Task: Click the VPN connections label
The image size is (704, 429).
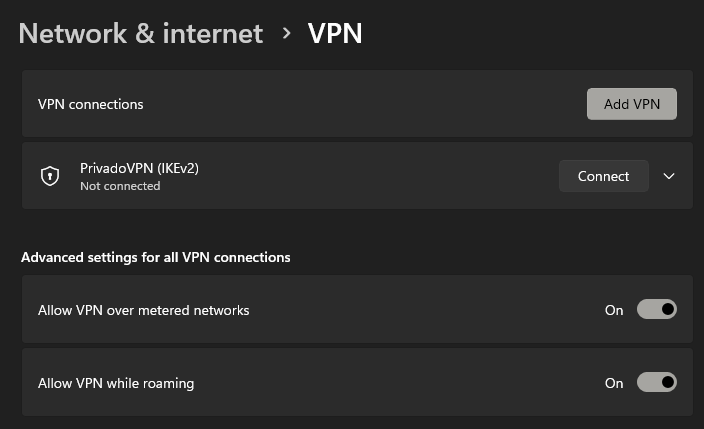Action: (91, 104)
